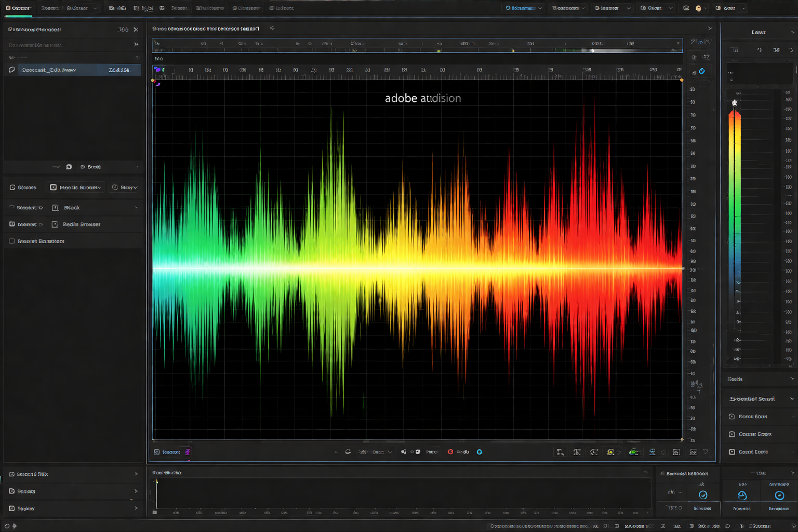Toggle the first checkbox under Essential Sound
The image size is (798, 532).
point(732,417)
